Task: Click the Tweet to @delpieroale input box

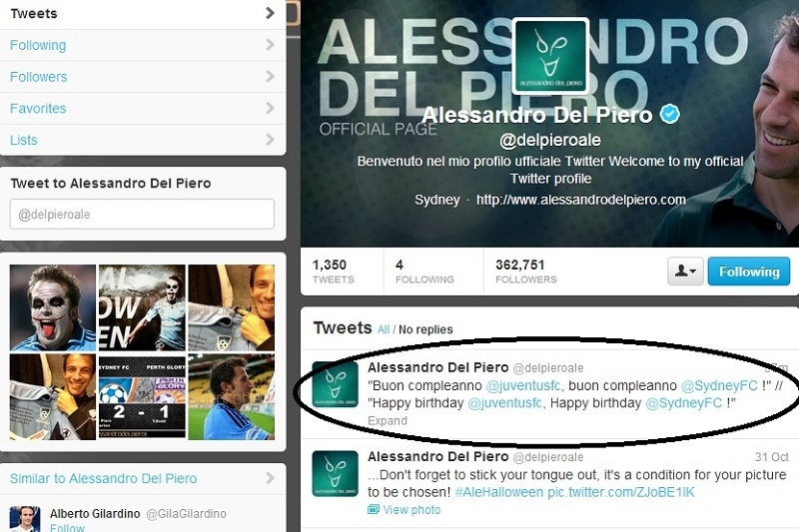Action: point(142,215)
